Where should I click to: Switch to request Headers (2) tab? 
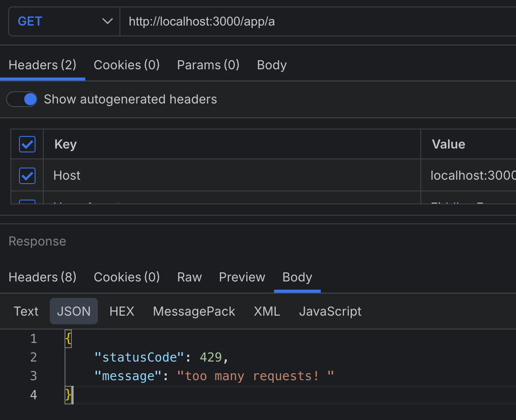pyautogui.click(x=42, y=65)
